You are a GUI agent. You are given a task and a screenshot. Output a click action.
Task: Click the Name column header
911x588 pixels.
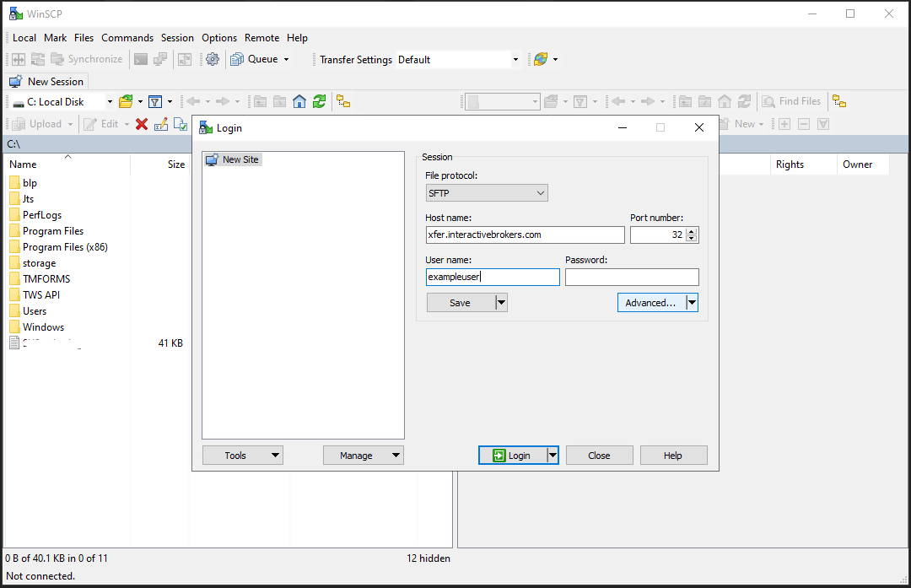point(67,165)
